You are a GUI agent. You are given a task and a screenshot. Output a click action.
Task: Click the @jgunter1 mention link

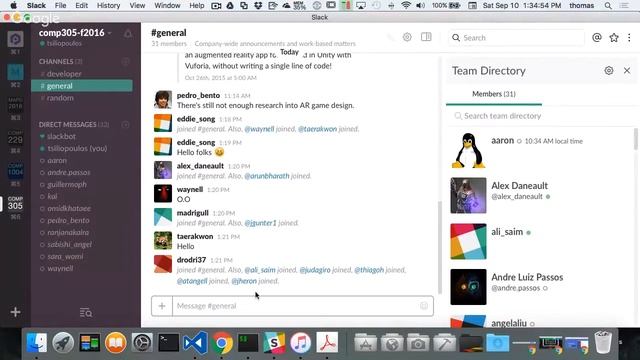pyautogui.click(x=260, y=223)
